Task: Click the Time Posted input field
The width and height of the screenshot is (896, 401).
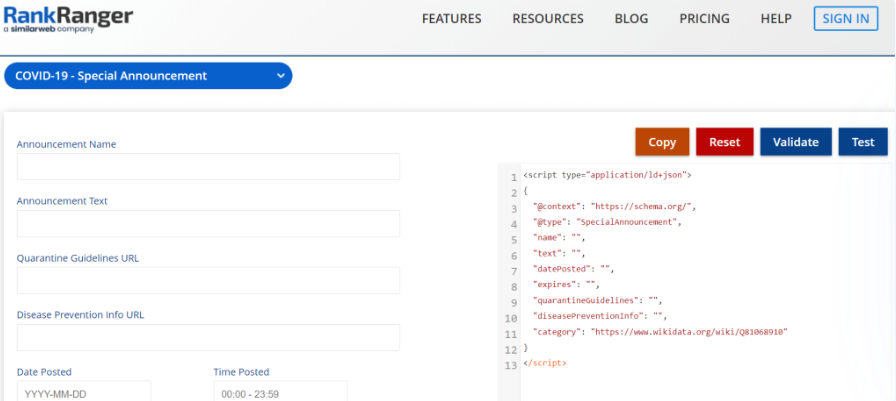Action: [280, 392]
